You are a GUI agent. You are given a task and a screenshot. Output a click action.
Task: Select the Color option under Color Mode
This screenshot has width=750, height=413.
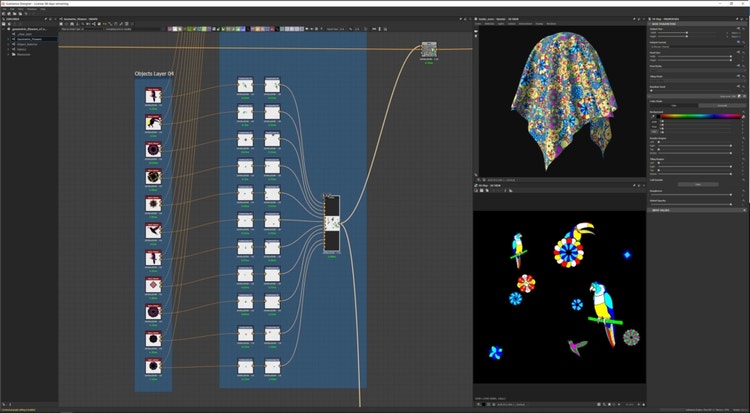pyautogui.click(x=672, y=105)
